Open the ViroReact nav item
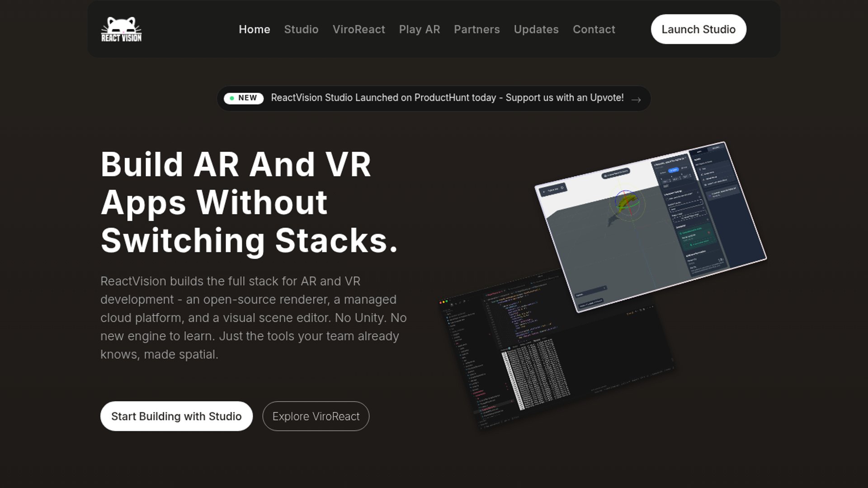Image resolution: width=868 pixels, height=488 pixels. coord(359,29)
